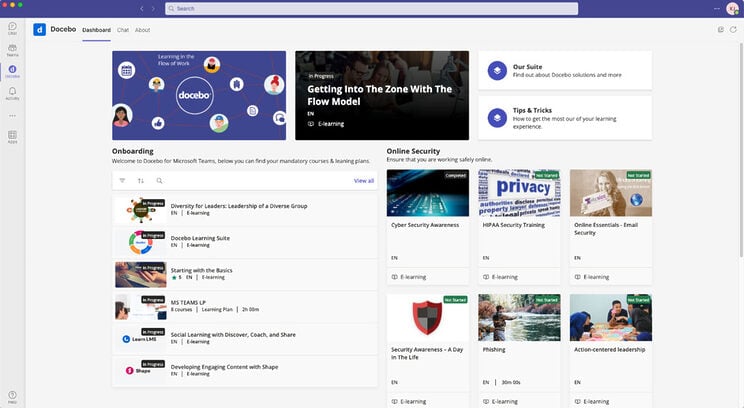Image resolution: width=744 pixels, height=408 pixels.
Task: Open Diversity for Leaders course
Action: pyautogui.click(x=245, y=209)
